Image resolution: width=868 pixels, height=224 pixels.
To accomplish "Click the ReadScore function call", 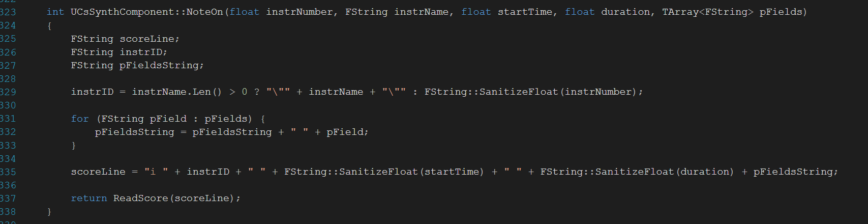I will click(x=140, y=198).
